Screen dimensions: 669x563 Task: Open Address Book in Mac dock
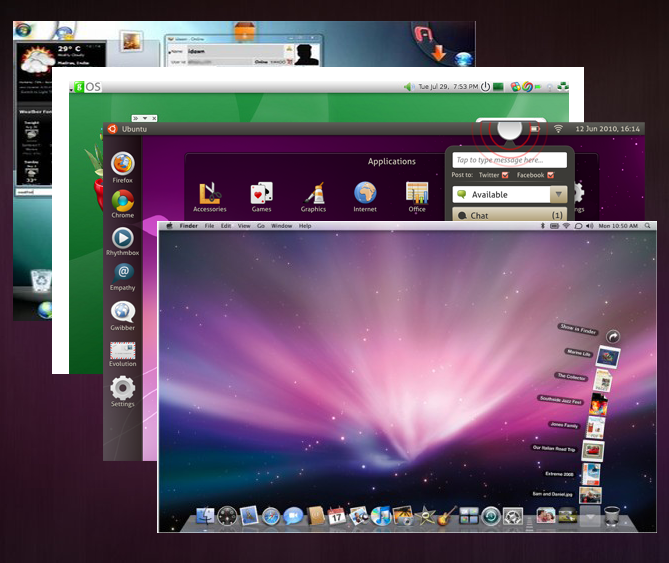(x=316, y=516)
